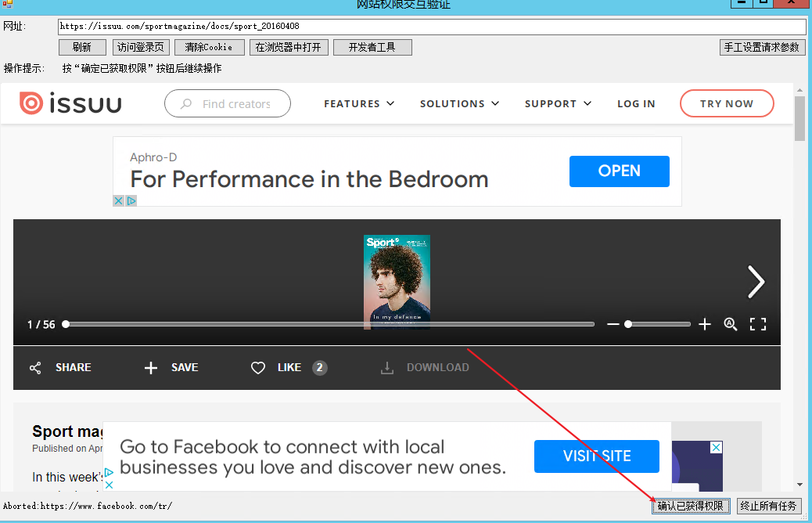
Task: Click the zoom in plus icon
Action: (705, 324)
